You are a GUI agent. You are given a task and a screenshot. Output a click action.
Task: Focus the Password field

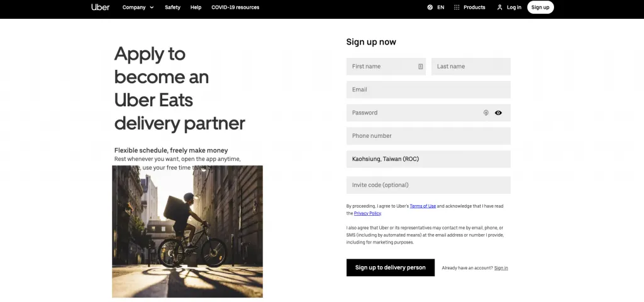click(x=428, y=113)
